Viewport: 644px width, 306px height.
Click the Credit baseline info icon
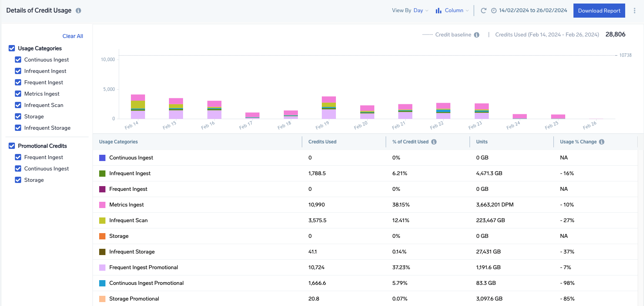point(477,35)
